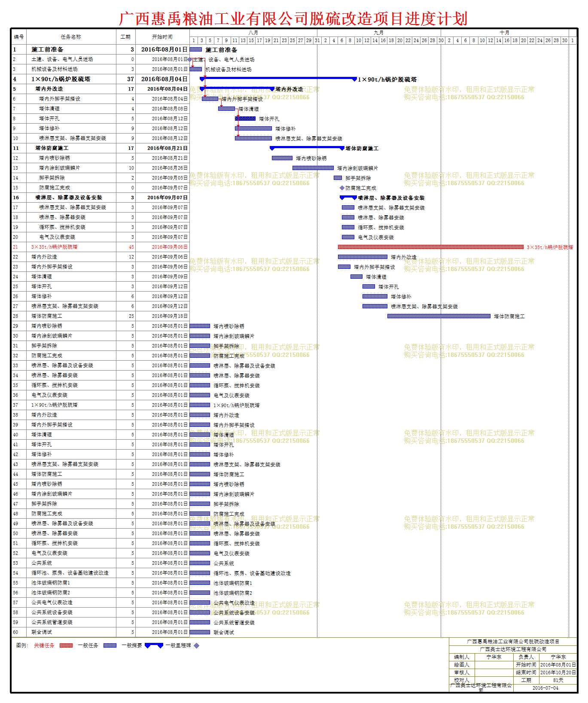The height and width of the screenshot is (703, 588).
Task: Click the hatched 塔体开孔 bar in row 8
Action: point(245,119)
